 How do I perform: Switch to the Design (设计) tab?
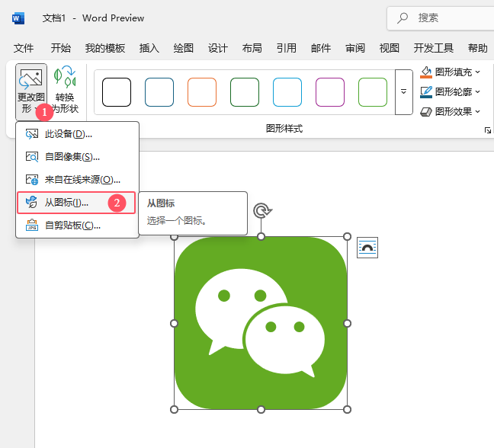point(218,48)
